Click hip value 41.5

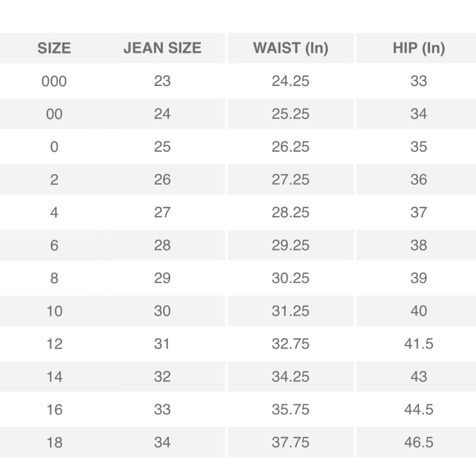tap(418, 344)
